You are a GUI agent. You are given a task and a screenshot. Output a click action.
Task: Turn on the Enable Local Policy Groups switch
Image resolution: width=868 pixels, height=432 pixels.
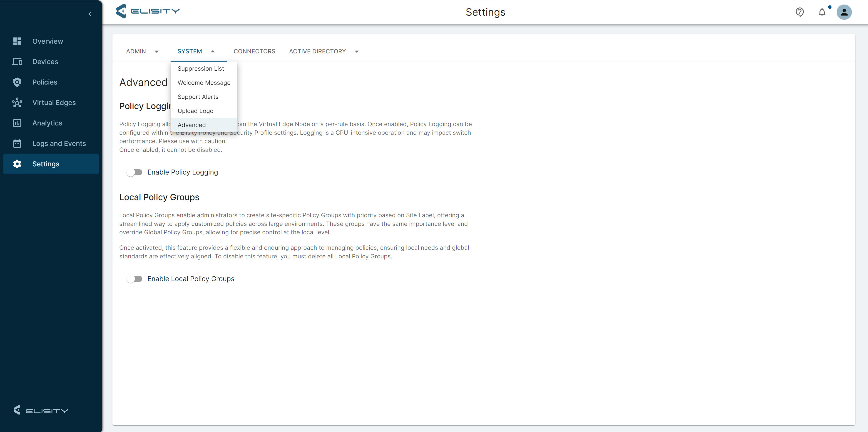click(134, 279)
